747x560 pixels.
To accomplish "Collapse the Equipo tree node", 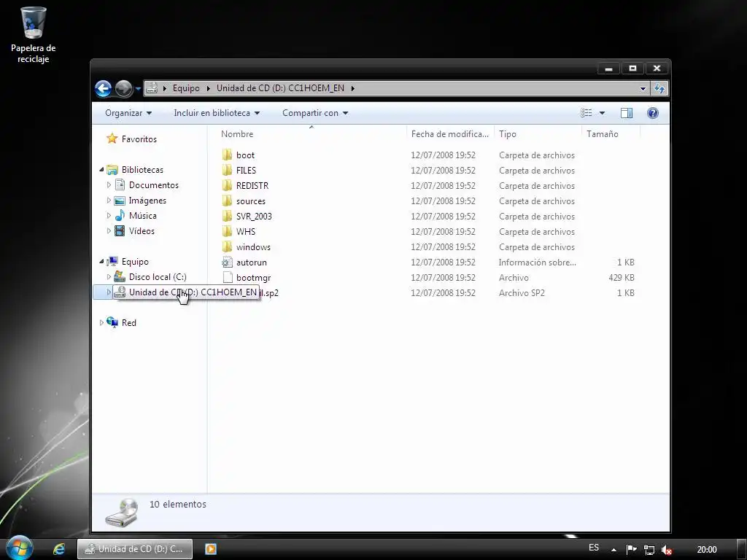I will point(101,262).
